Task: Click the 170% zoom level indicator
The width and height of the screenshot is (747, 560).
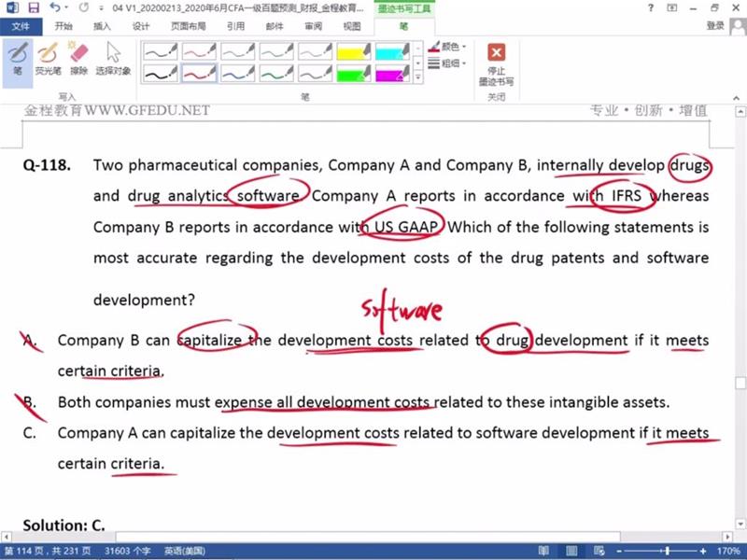Action: (731, 551)
